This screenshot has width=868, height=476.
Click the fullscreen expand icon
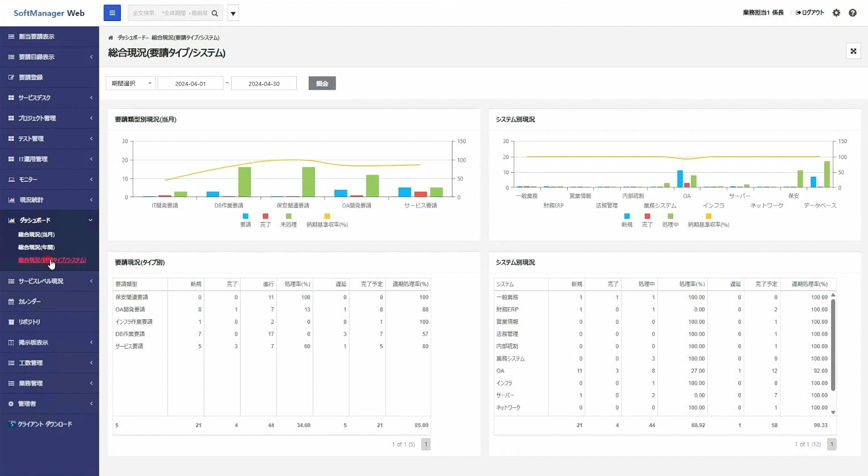[x=853, y=51]
